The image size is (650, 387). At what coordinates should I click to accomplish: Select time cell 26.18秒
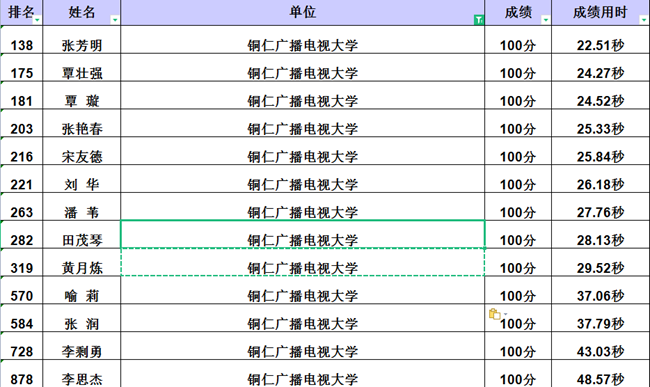[600, 179]
